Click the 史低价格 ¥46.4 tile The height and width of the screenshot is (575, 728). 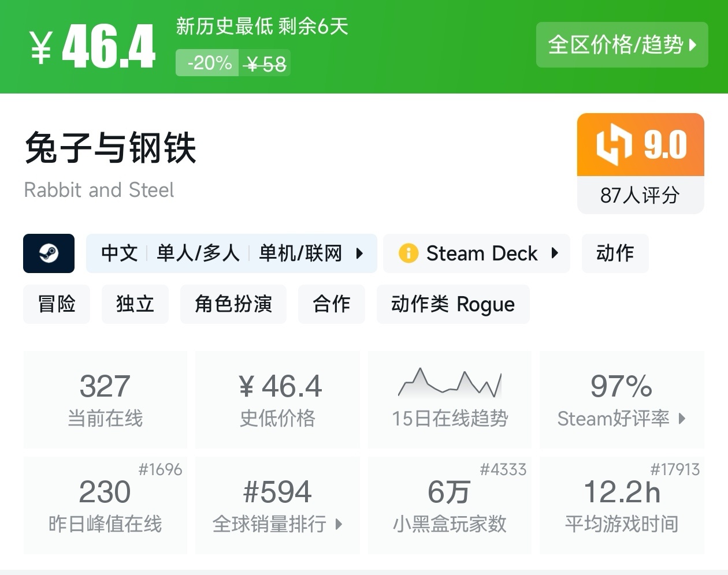pyautogui.click(x=277, y=399)
